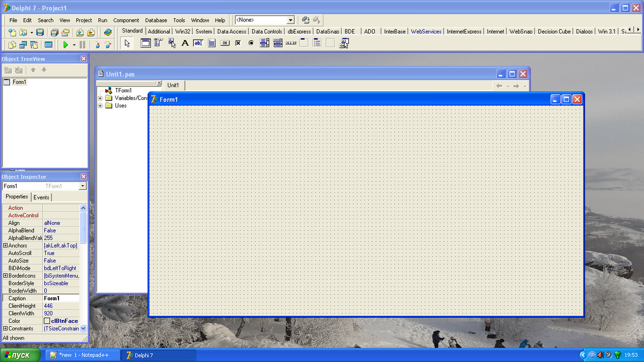Image resolution: width=644 pixels, height=362 pixels.
Task: Click the Delphi 7 taskbar button
Action: 159,355
